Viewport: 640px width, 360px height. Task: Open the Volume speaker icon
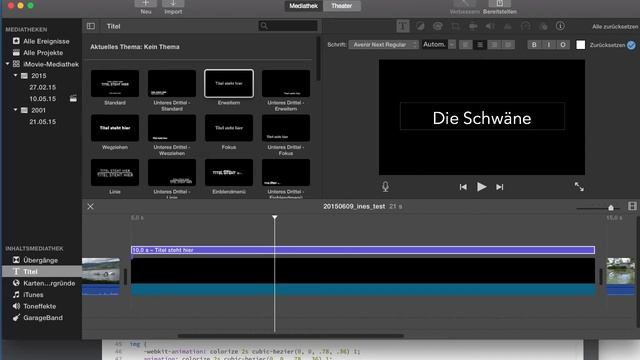(490, 26)
